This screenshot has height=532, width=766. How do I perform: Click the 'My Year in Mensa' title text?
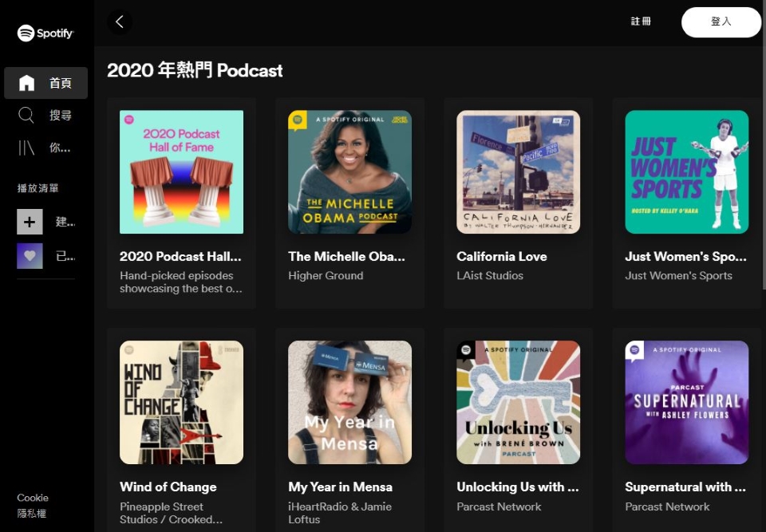340,487
